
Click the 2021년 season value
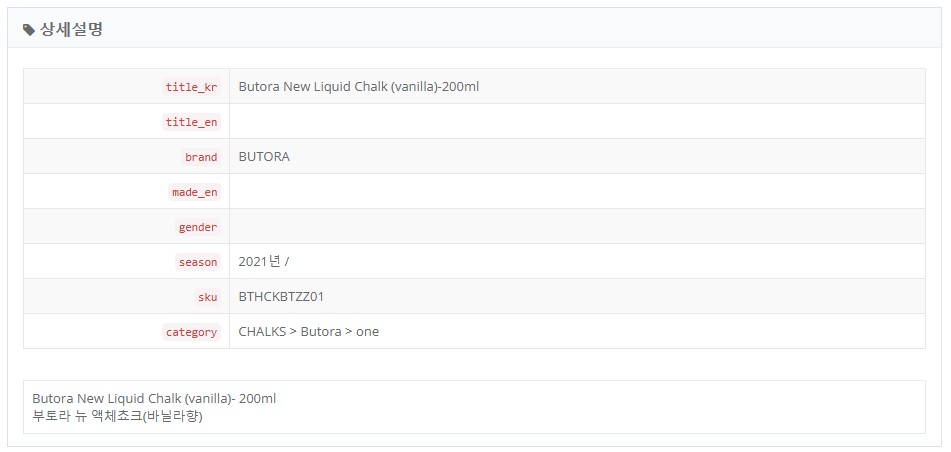point(264,262)
